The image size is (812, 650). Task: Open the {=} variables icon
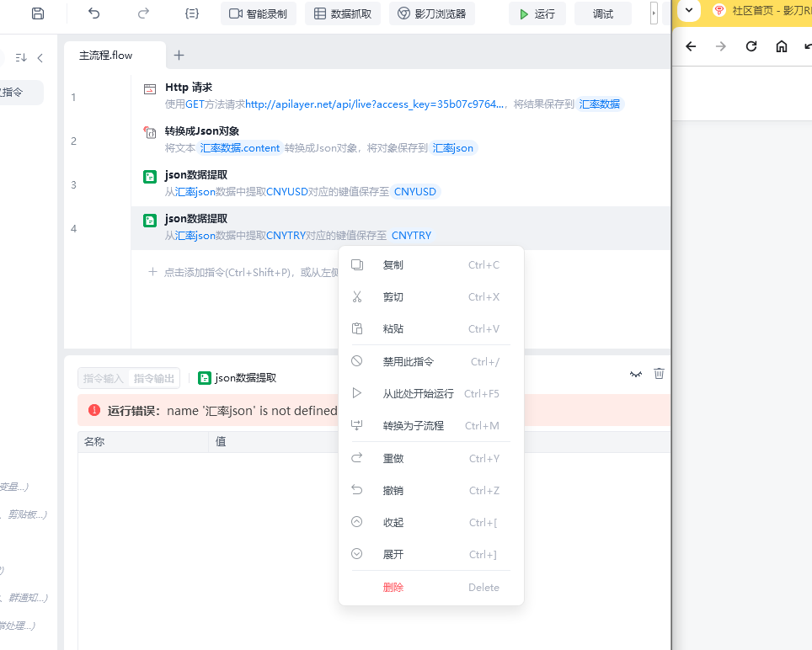click(x=191, y=13)
